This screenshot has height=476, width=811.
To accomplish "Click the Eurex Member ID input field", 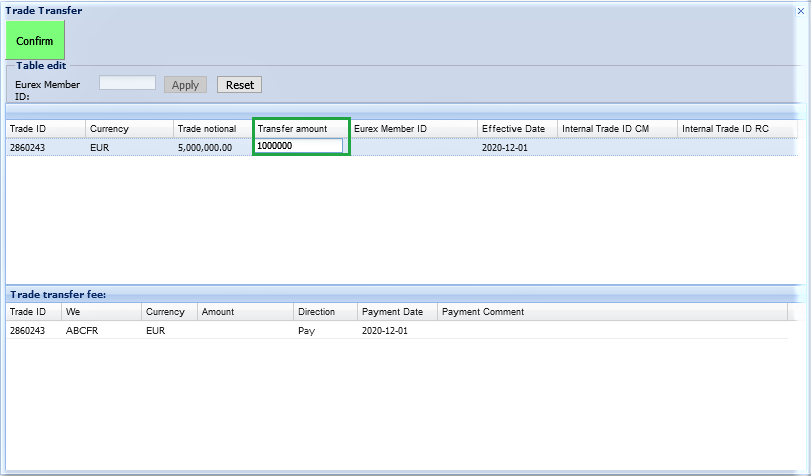I will pyautogui.click(x=127, y=83).
